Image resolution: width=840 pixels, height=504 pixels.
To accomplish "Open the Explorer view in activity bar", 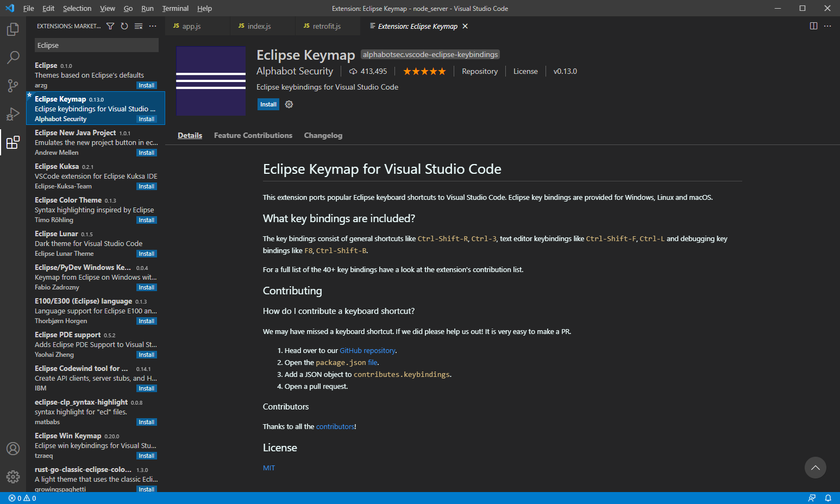I will tap(13, 29).
